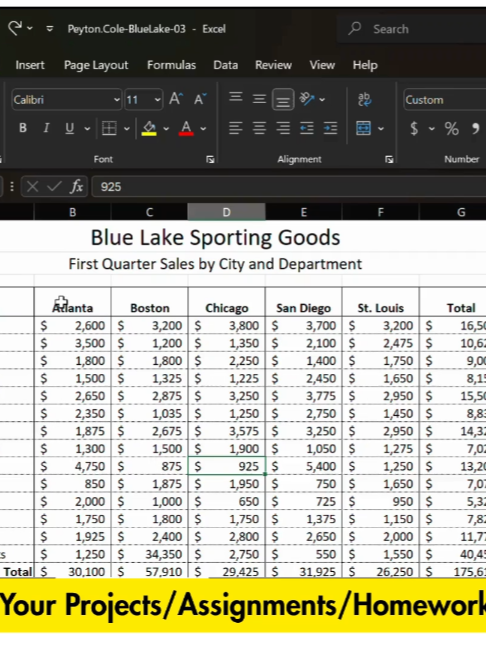
Task: Click Decrease Font Size icon
Action: tap(200, 99)
